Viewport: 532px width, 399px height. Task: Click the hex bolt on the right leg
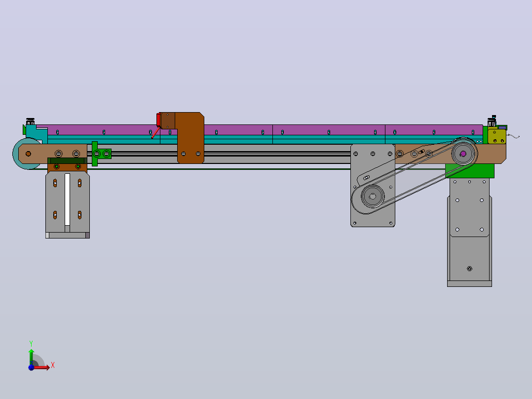coord(470,269)
